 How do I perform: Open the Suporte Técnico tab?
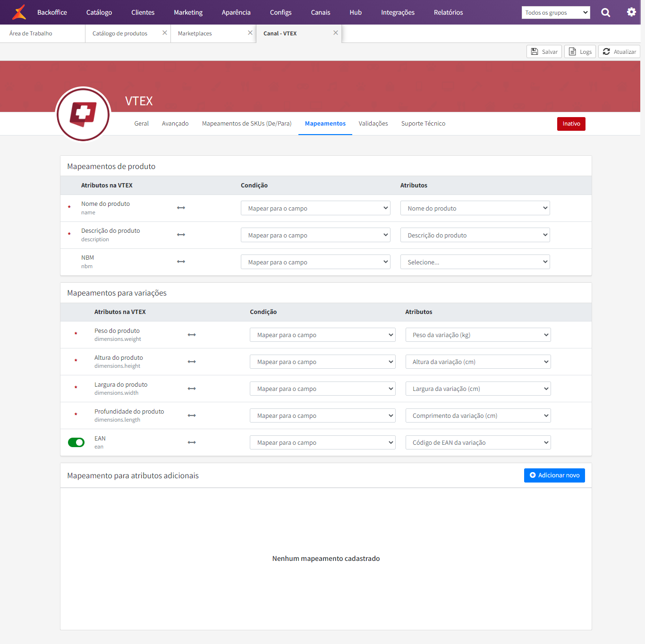[423, 124]
